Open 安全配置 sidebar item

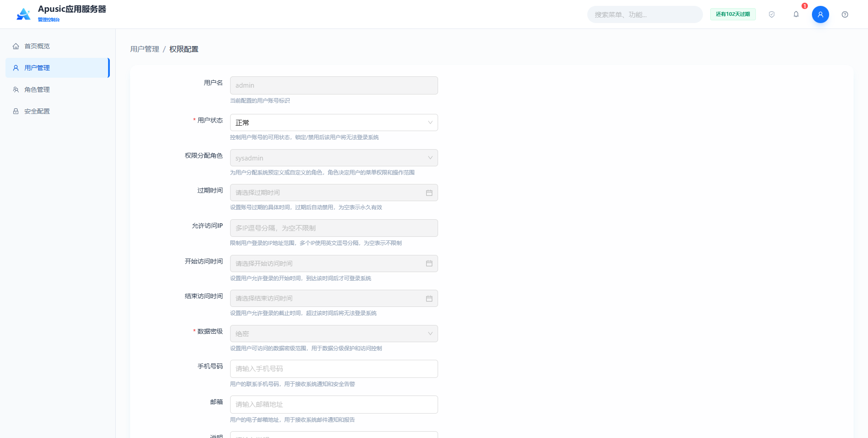click(x=57, y=111)
